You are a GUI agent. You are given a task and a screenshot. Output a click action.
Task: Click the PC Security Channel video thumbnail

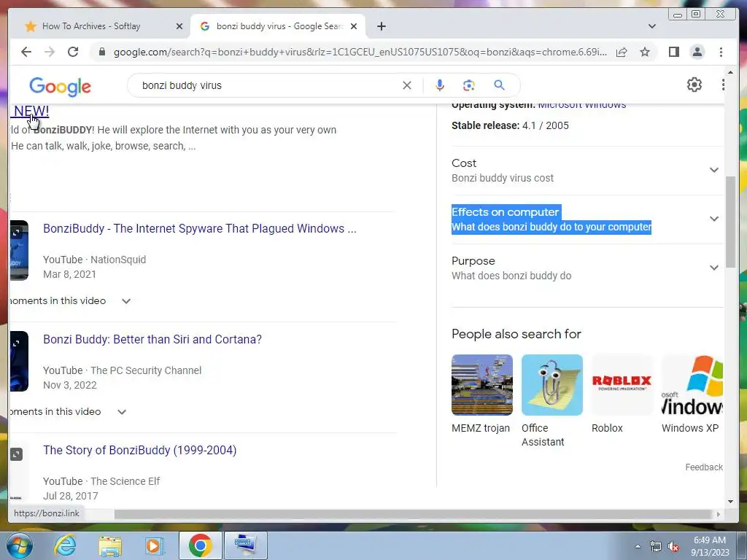tap(19, 362)
